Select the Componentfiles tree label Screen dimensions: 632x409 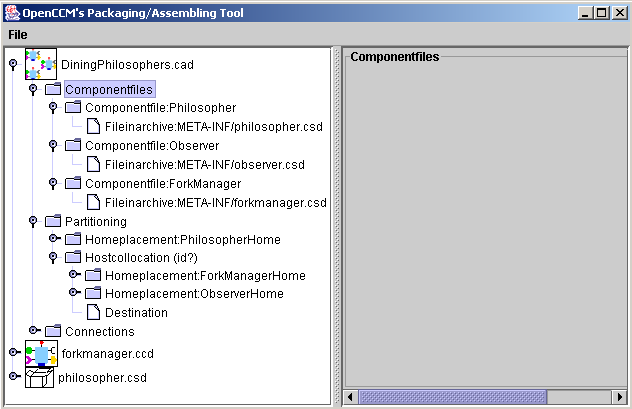(109, 89)
